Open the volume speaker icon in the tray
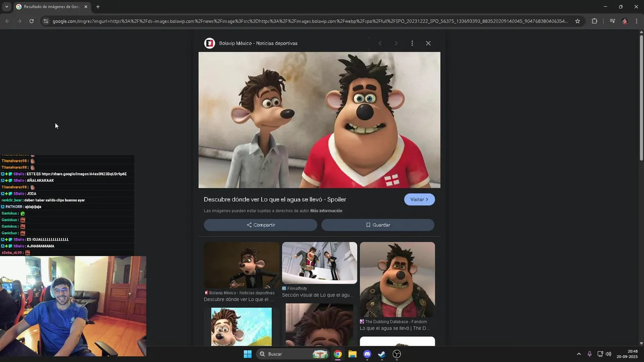644x362 pixels. pyautogui.click(x=609, y=354)
